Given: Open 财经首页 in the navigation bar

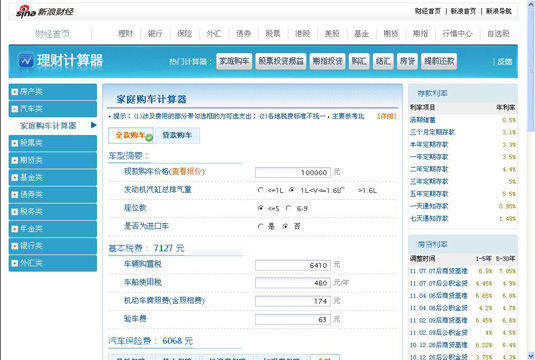Looking at the screenshot, I should [x=53, y=33].
